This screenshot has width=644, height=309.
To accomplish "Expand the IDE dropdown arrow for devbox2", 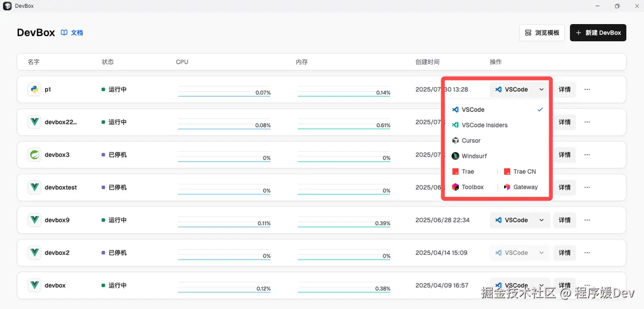I will click(541, 253).
